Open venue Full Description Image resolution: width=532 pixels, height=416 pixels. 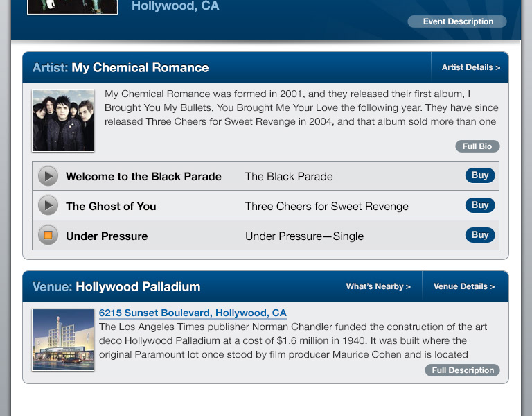click(x=462, y=370)
